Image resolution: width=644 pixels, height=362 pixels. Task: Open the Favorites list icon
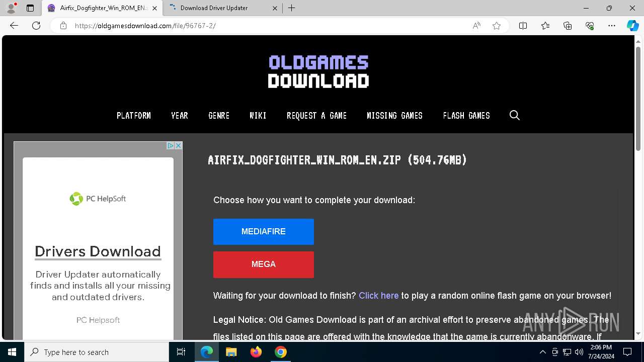(x=545, y=26)
